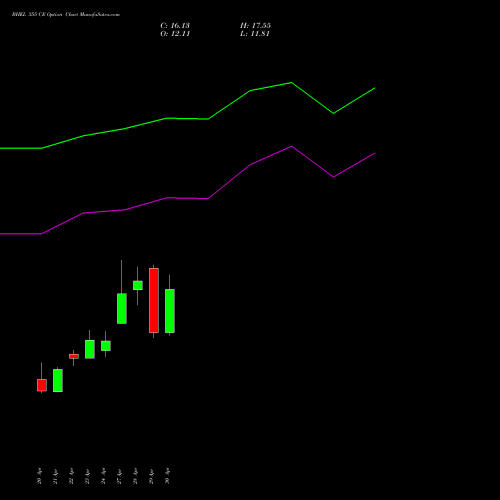The width and height of the screenshot is (500, 500).
Task: Click the 20 Apr date axis label
Action: point(39,476)
